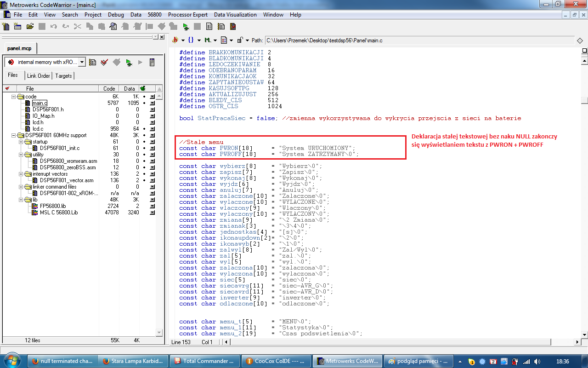Image resolution: width=588 pixels, height=368 pixels.
Task: Switch to the Targets tab
Action: 63,75
